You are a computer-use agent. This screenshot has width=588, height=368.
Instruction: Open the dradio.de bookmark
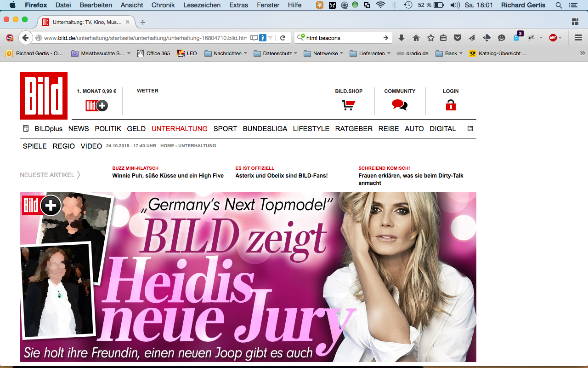pyautogui.click(x=413, y=53)
